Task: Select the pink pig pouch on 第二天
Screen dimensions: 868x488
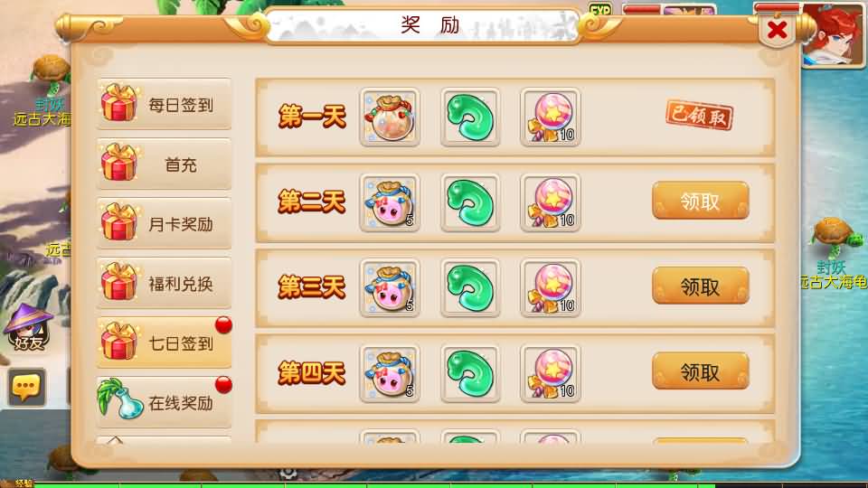Action: click(390, 202)
